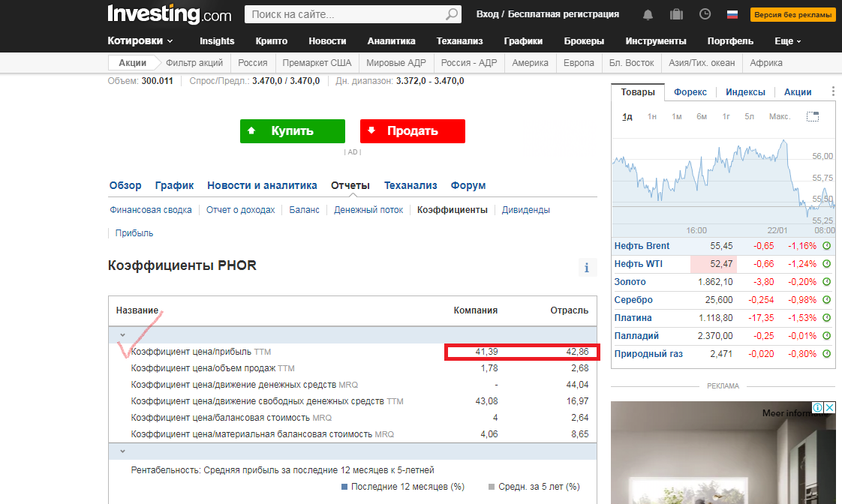Open the Теханализ top menu item
The height and width of the screenshot is (504, 842).
tap(460, 40)
